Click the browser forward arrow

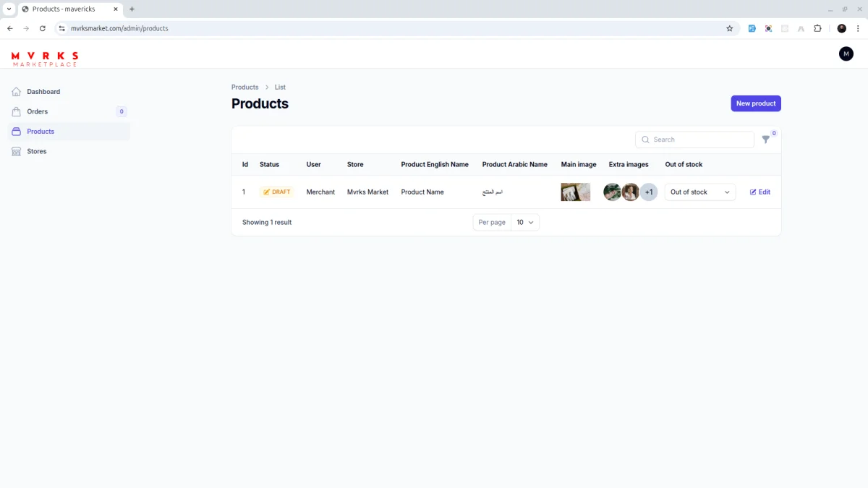[x=26, y=29]
